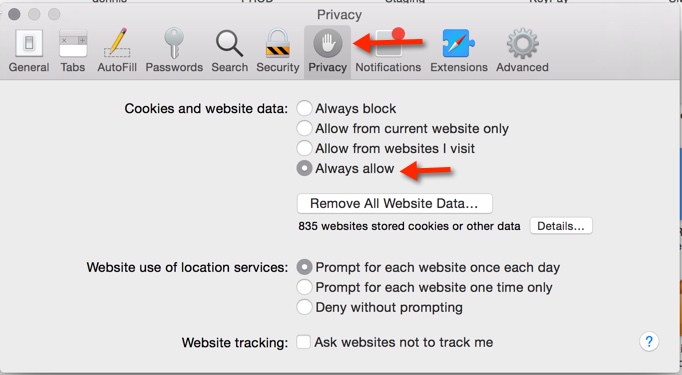Click Remove All Website Data button

394,204
